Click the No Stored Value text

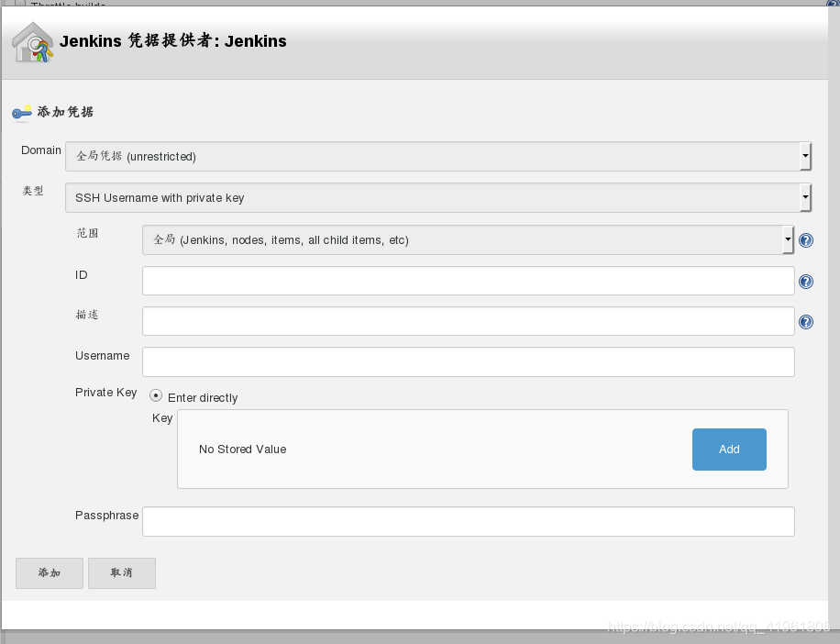(x=243, y=449)
